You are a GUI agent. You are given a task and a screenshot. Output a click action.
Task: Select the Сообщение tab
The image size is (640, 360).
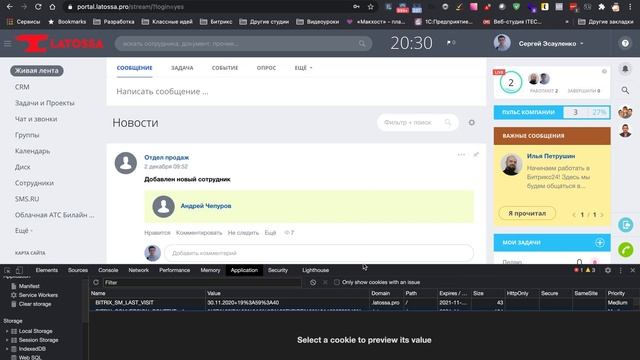pyautogui.click(x=134, y=68)
